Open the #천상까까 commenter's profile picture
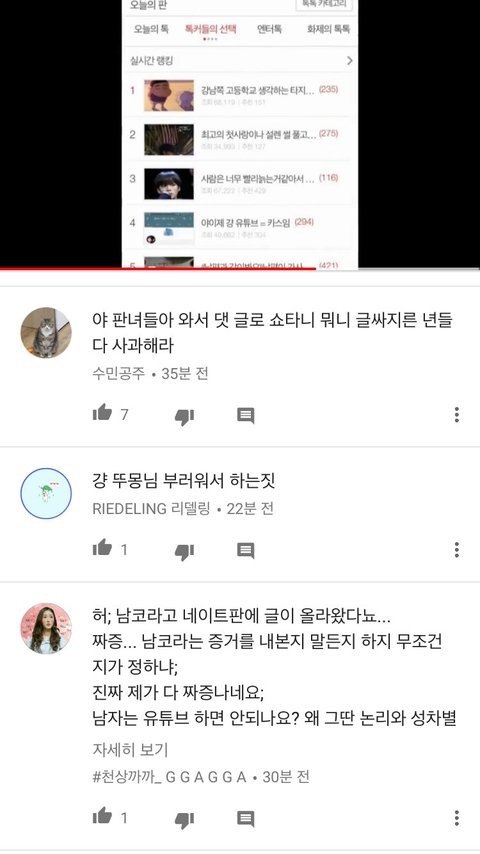Screen dimensions: 480x854 46,629
